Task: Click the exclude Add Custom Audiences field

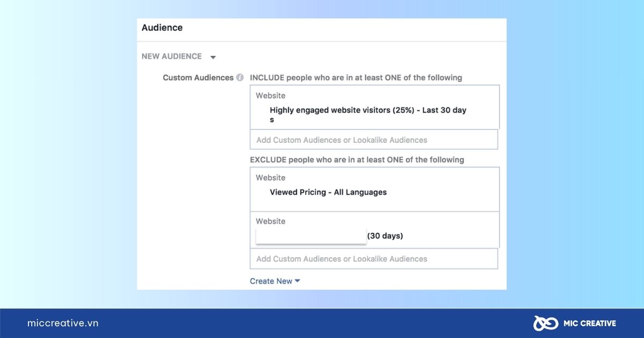Action: [x=374, y=259]
